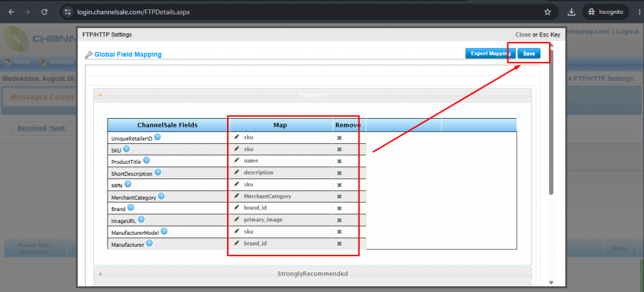The width and height of the screenshot is (644, 292).
Task: Remove the Brand mapping
Action: click(x=339, y=208)
